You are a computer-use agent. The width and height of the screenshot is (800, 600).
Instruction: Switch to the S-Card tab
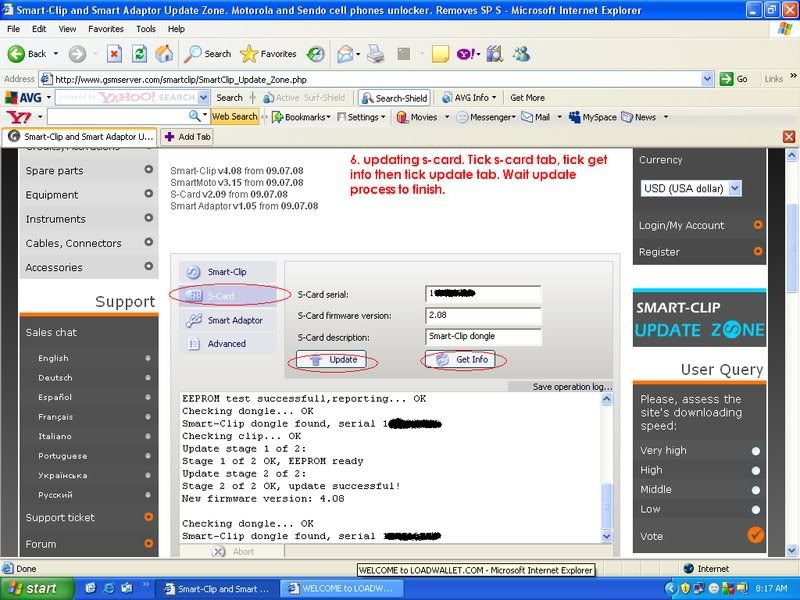pos(228,296)
